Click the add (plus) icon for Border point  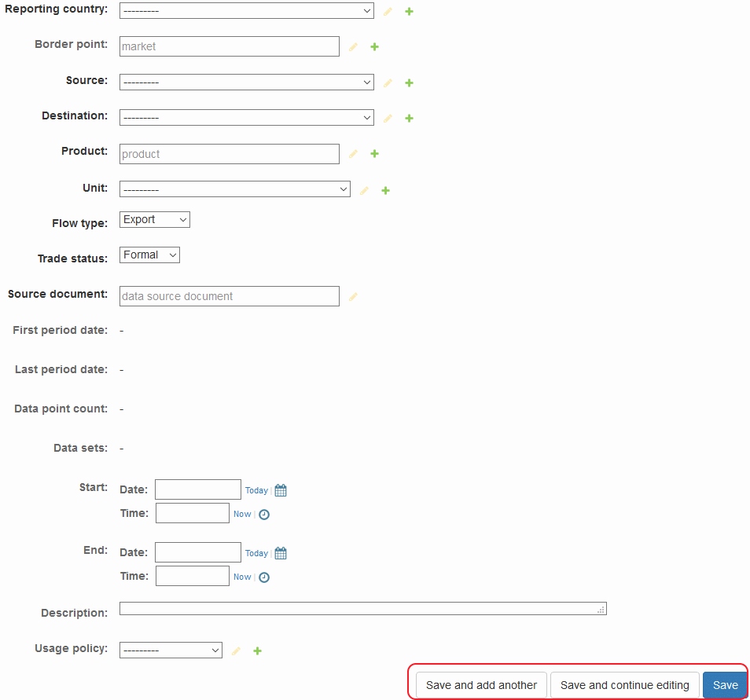pyautogui.click(x=374, y=47)
